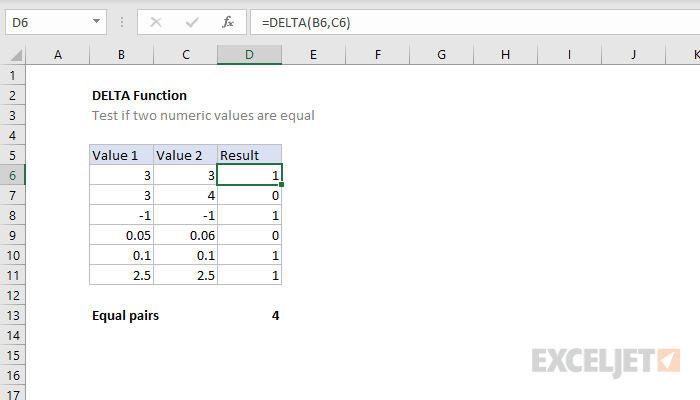700x400 pixels.
Task: Select cell B11 containing 2.5
Action: [x=121, y=275]
